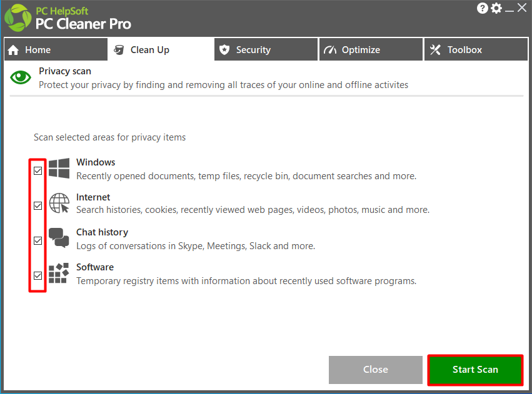Click the "Logs of conversations in Skype" description

point(196,246)
